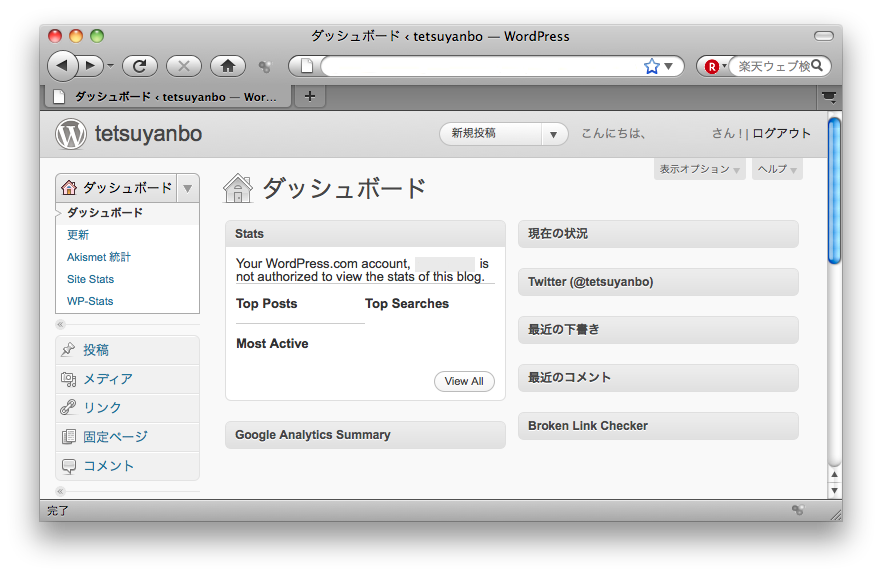Open the tetsuyanbo site title link
The image size is (882, 576).
148,134
